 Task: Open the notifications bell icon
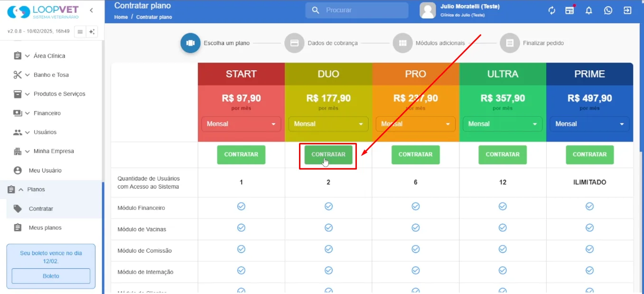pyautogui.click(x=589, y=10)
